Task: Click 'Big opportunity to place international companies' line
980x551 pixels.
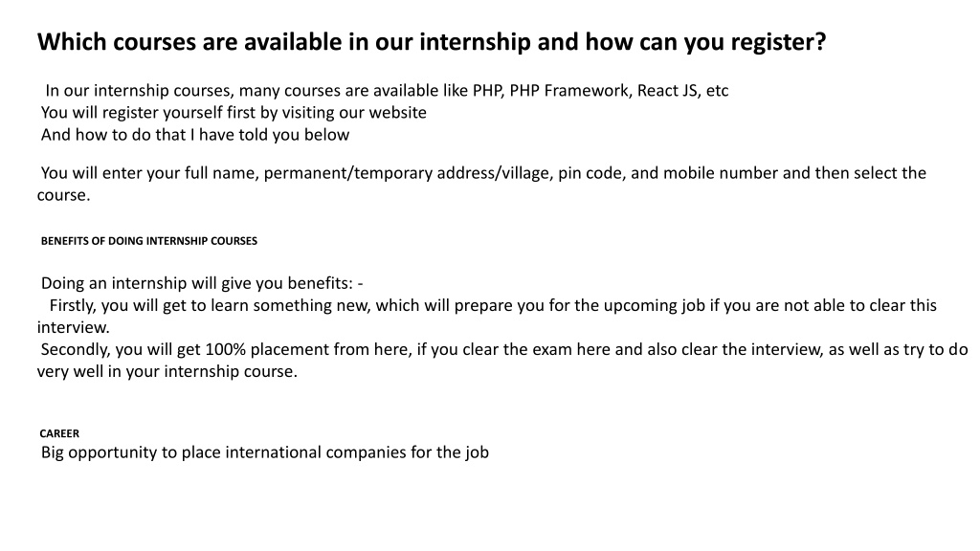Action: (265, 452)
